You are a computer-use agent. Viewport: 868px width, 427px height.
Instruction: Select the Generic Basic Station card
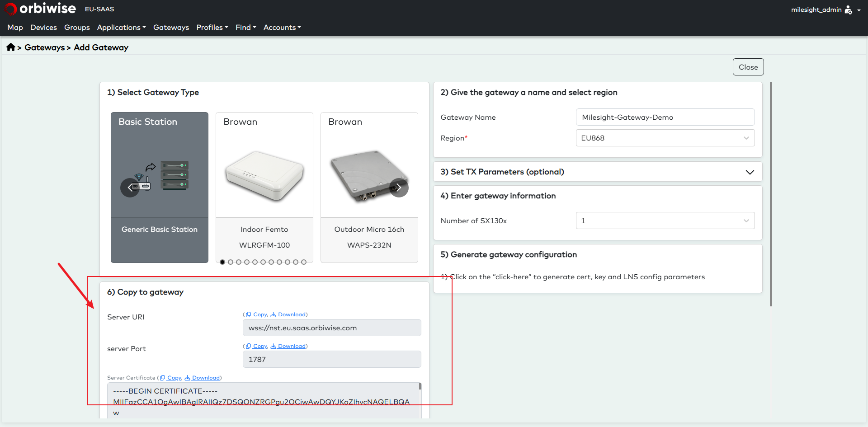tap(160, 187)
